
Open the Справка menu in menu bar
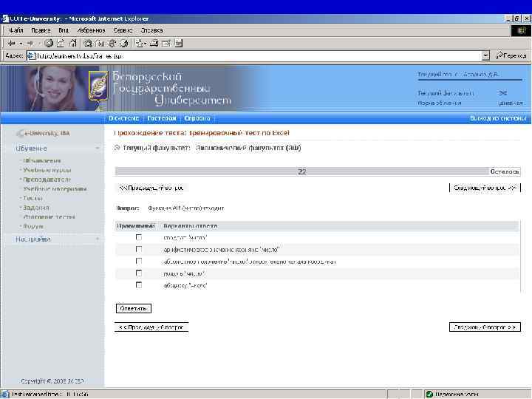point(151,30)
